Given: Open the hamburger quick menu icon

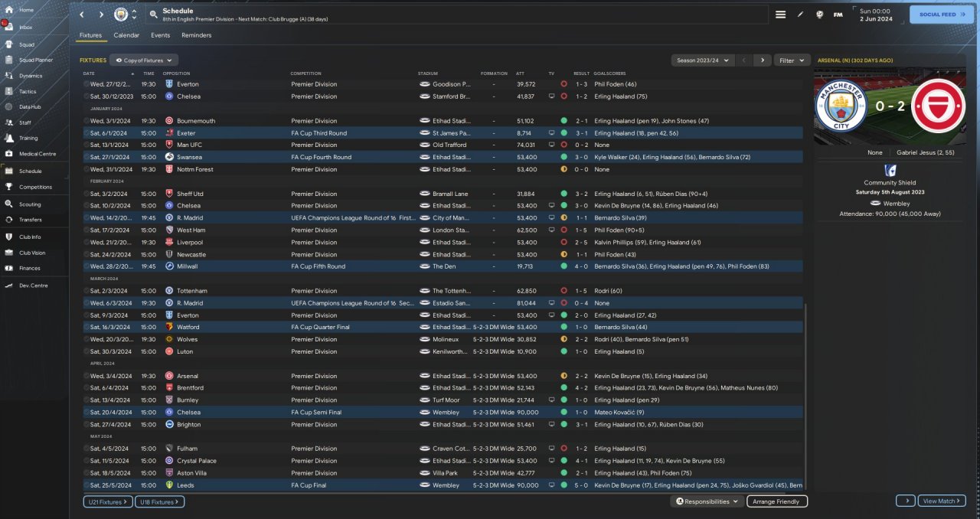Looking at the screenshot, I should click(x=780, y=15).
